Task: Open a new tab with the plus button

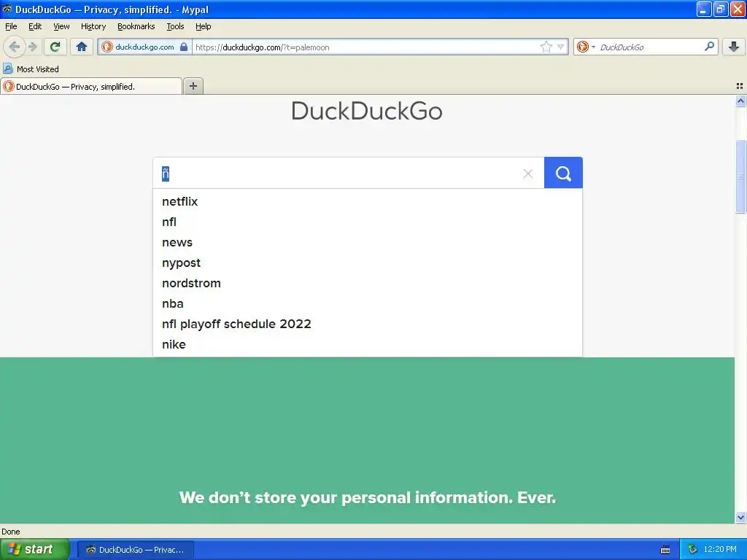Action: pyautogui.click(x=193, y=86)
